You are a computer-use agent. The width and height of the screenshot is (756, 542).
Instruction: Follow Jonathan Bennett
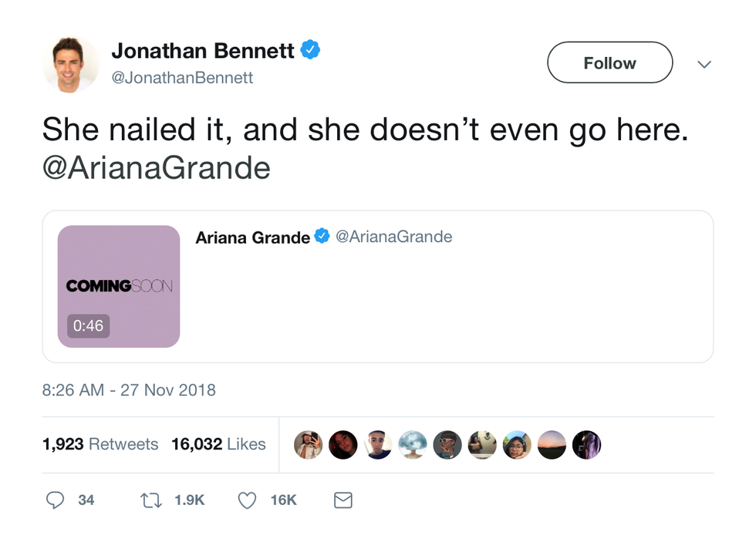click(x=609, y=63)
